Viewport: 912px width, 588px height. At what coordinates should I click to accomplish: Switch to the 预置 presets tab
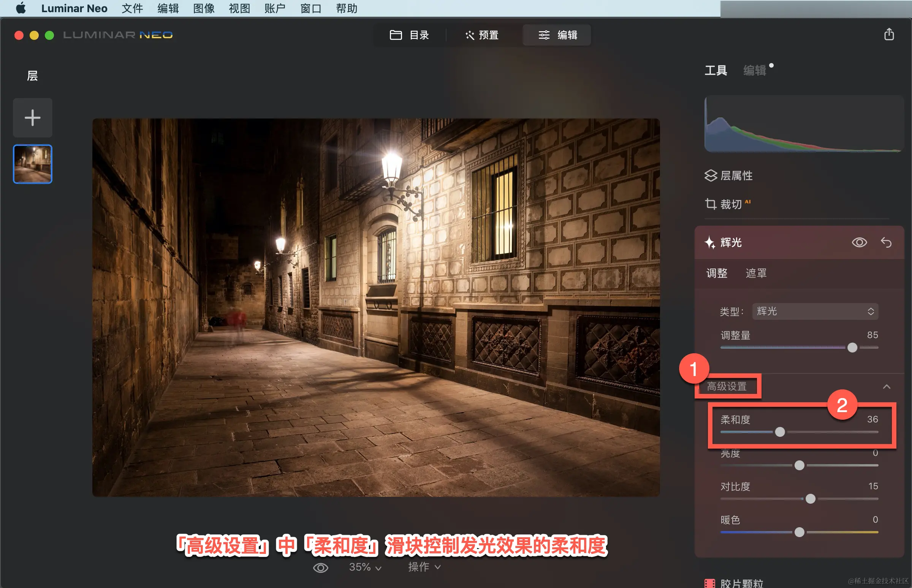tap(482, 35)
